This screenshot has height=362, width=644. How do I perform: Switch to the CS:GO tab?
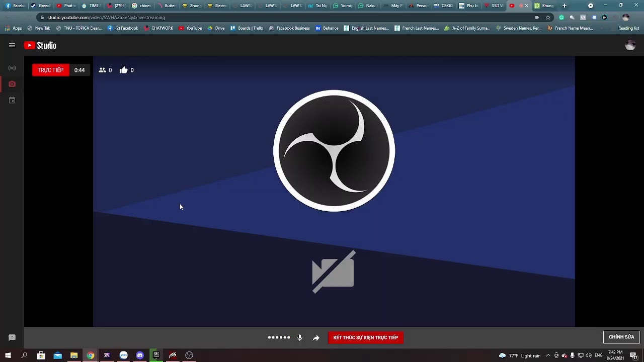[x=444, y=6]
